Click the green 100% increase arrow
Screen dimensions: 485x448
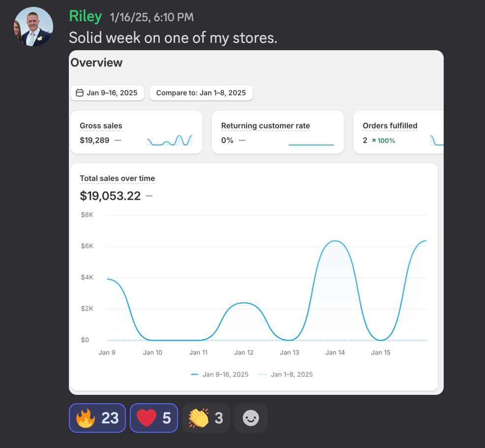coord(374,141)
